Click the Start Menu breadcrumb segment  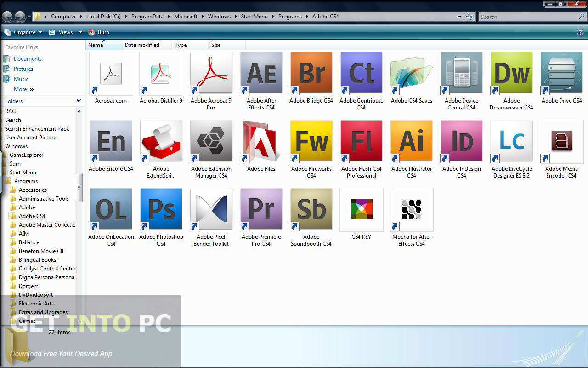coord(254,17)
